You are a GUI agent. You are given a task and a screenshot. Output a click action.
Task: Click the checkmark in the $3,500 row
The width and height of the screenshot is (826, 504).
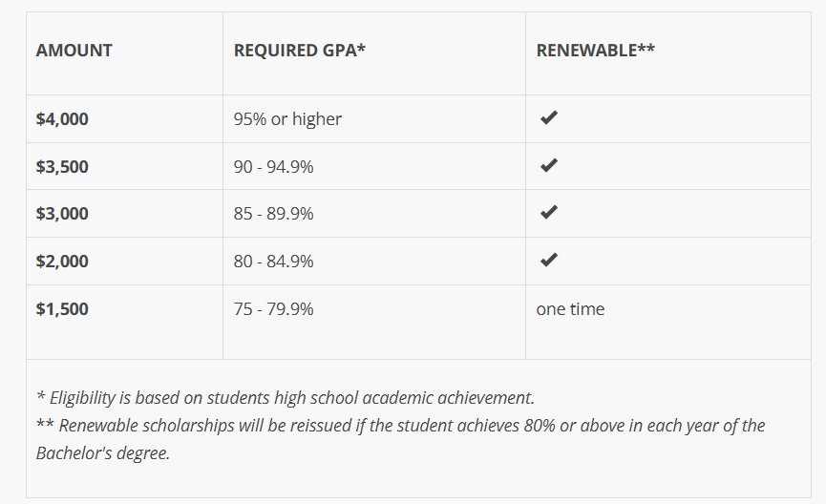point(548,165)
